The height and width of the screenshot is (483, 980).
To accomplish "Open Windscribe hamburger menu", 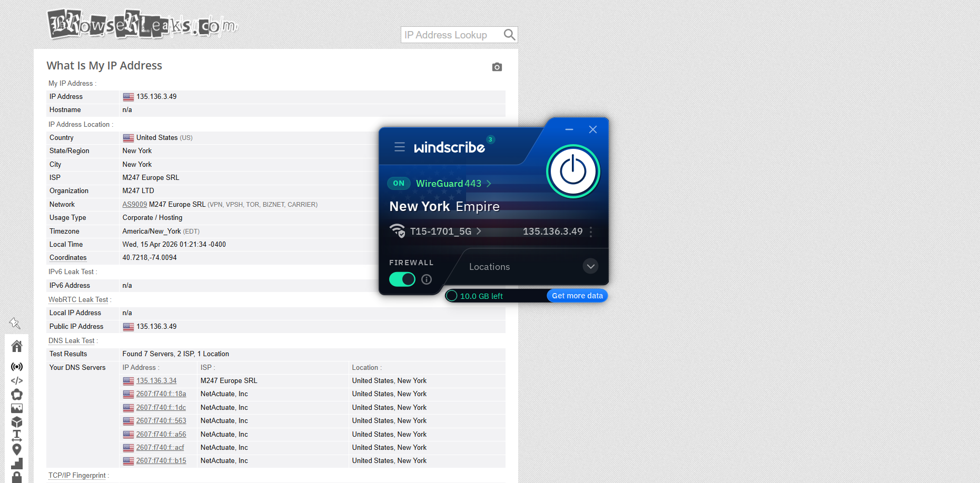I will (400, 147).
